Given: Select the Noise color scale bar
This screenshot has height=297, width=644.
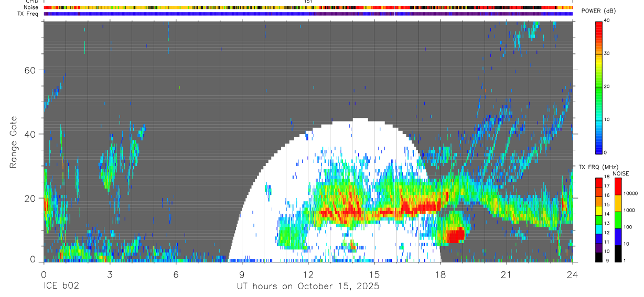Looking at the screenshot, I should (618, 220).
